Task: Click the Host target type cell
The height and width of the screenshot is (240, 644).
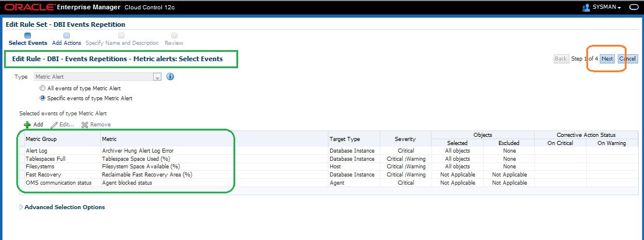Action: (x=335, y=167)
